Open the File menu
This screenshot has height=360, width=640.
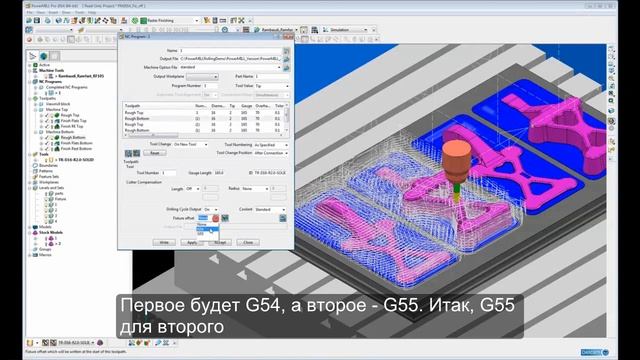click(30, 13)
